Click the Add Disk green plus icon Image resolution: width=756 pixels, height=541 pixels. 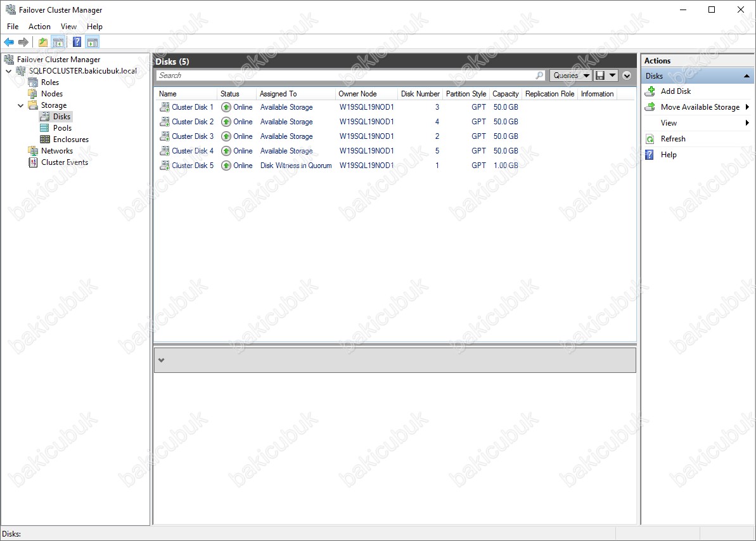point(650,91)
